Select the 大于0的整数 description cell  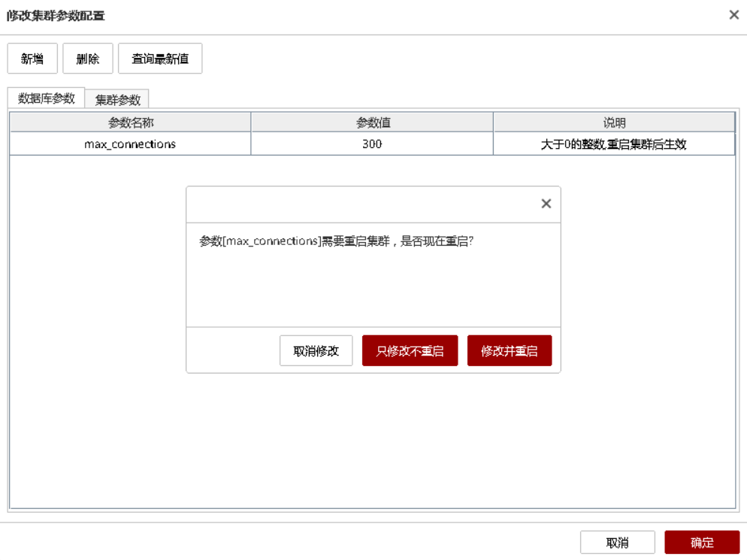coord(614,144)
